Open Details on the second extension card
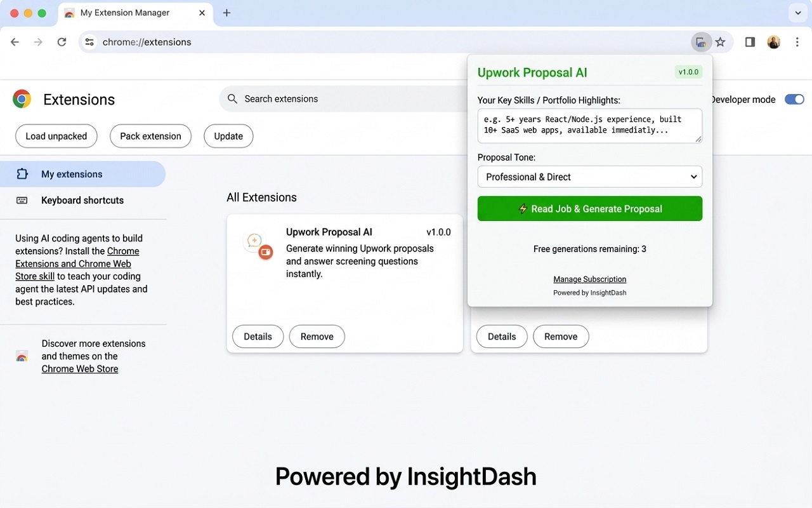The width and height of the screenshot is (812, 508). pyautogui.click(x=502, y=337)
